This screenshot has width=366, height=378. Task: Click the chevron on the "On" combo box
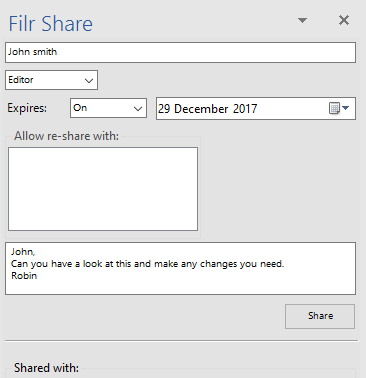coord(138,109)
